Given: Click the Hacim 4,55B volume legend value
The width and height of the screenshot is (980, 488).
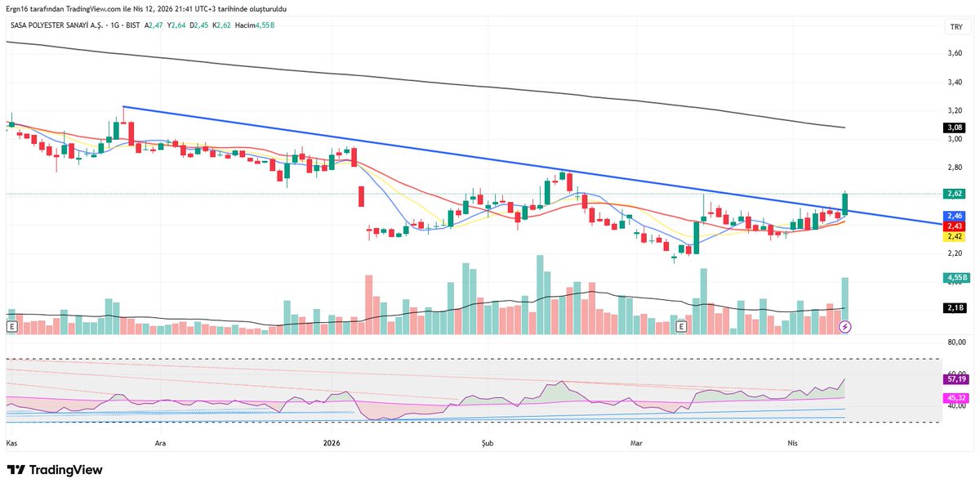Looking at the screenshot, I should (x=254, y=26).
